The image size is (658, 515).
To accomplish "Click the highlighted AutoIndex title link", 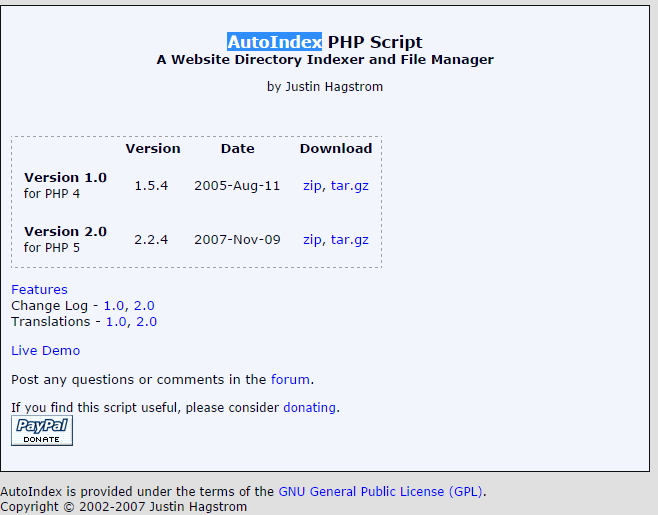I will [274, 42].
